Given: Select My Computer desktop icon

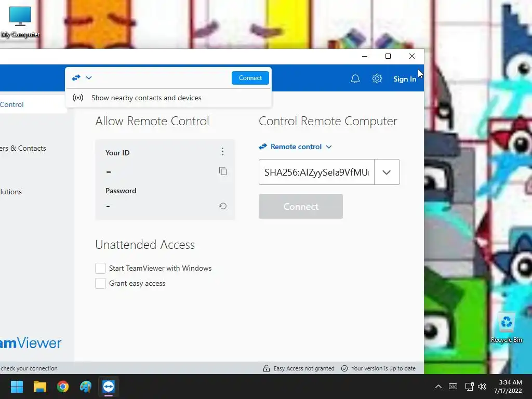Looking at the screenshot, I should point(20,22).
